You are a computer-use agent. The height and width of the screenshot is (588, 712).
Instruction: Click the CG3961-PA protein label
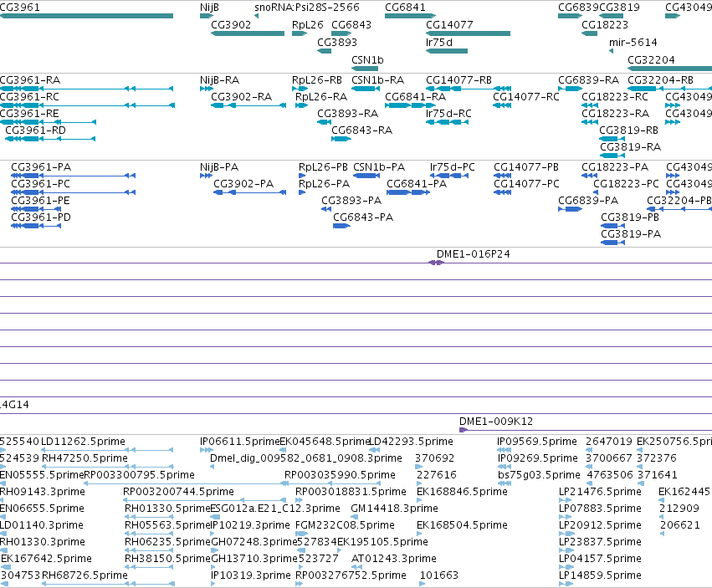pos(41,167)
